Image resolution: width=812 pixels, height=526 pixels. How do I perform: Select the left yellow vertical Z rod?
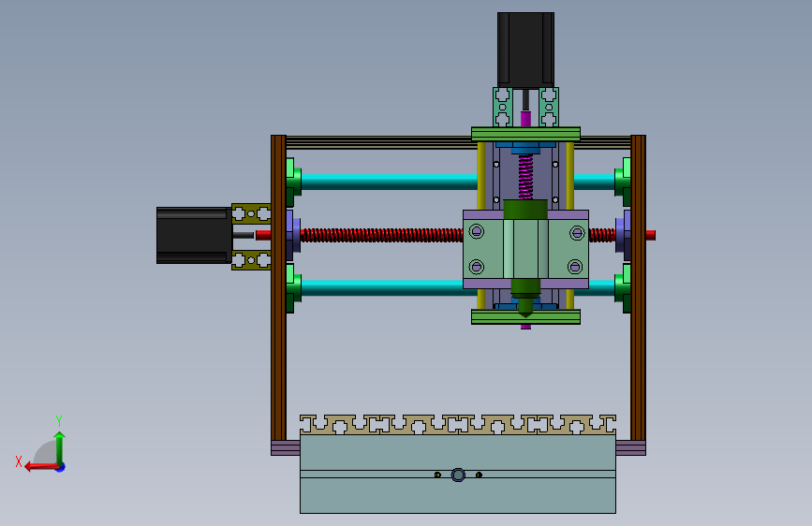click(481, 176)
